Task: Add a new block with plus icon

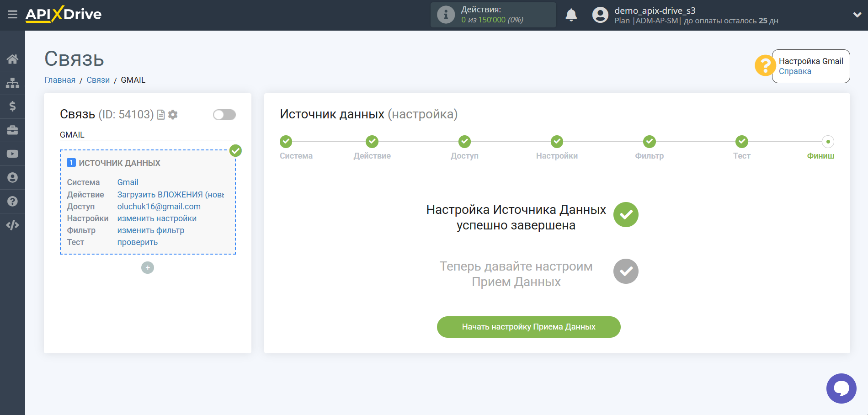Action: [148, 268]
